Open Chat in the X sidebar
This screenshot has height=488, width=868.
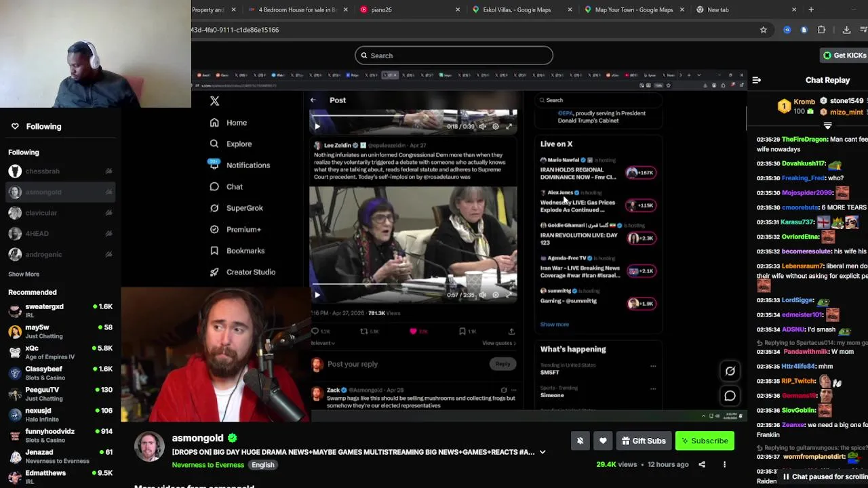pyautogui.click(x=226, y=186)
